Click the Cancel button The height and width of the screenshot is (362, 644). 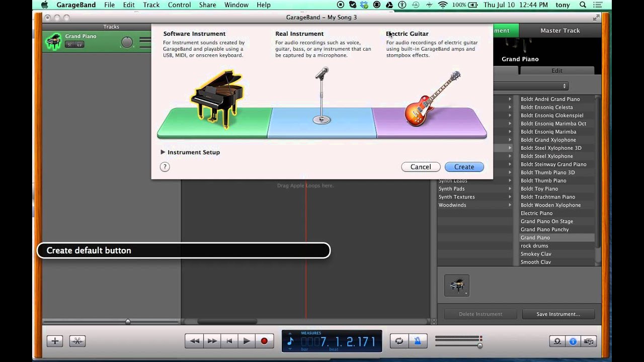coord(421,167)
